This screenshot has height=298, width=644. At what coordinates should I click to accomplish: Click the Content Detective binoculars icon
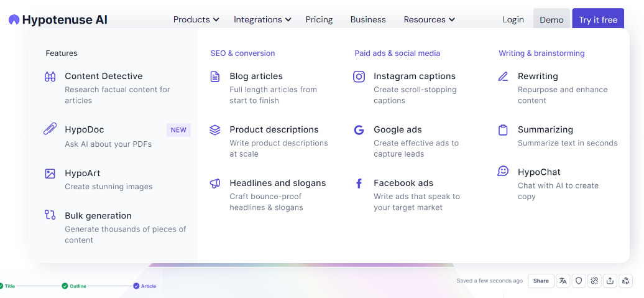click(50, 77)
